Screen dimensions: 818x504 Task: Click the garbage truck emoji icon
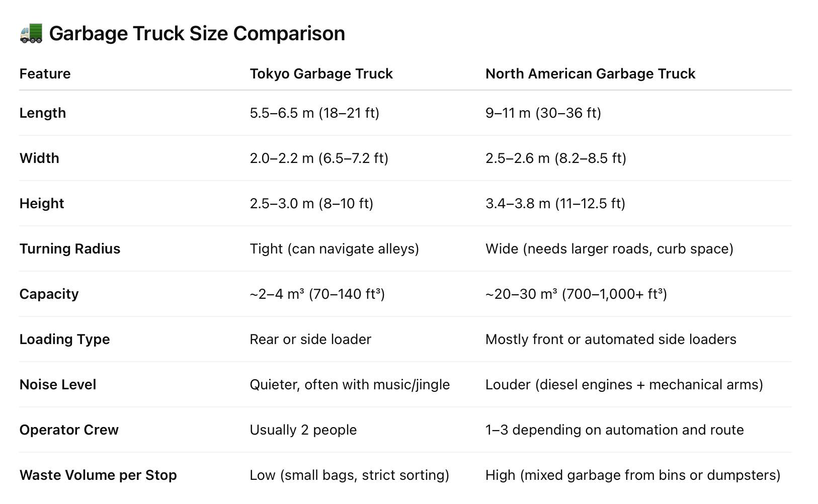31,33
